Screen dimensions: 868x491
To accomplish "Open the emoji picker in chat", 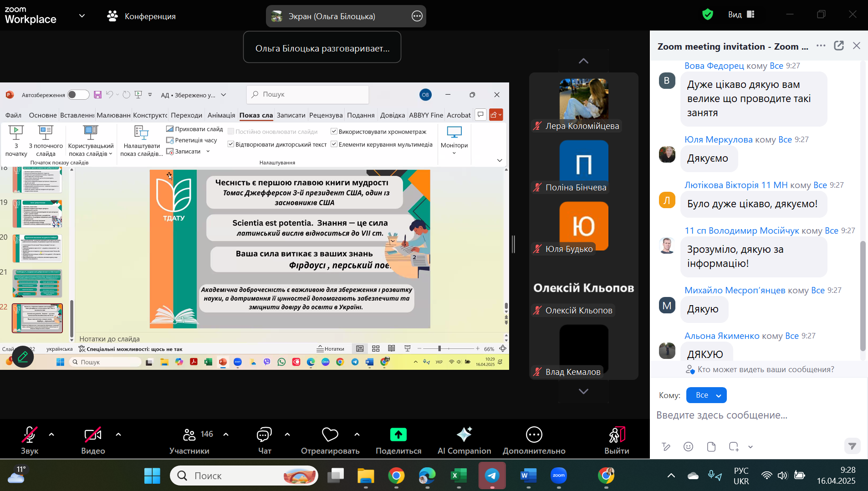I will click(x=688, y=446).
